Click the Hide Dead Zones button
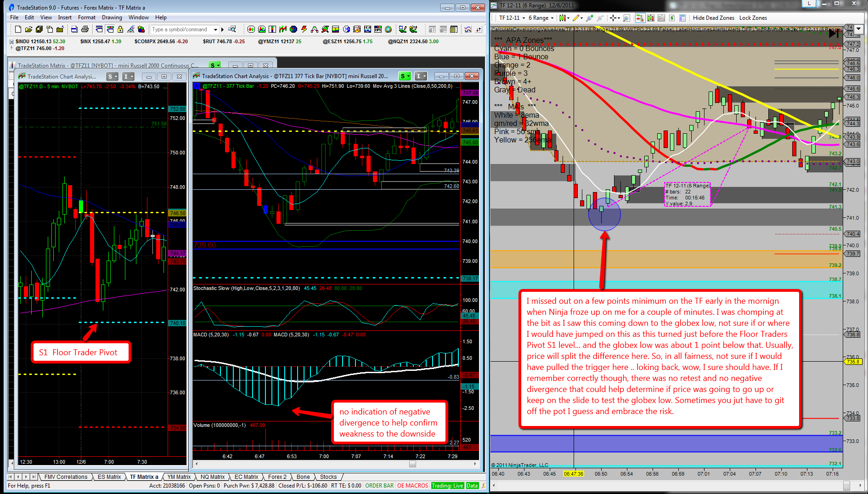 click(714, 18)
